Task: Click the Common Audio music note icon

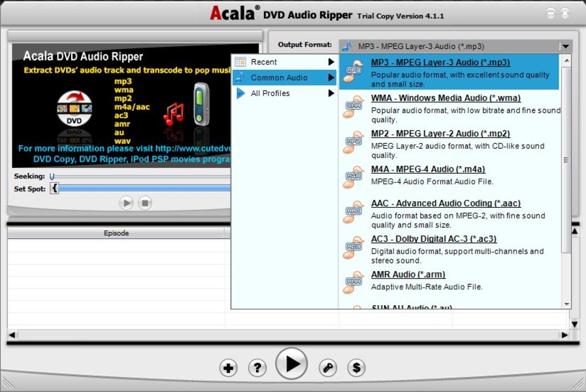Action: (x=240, y=77)
